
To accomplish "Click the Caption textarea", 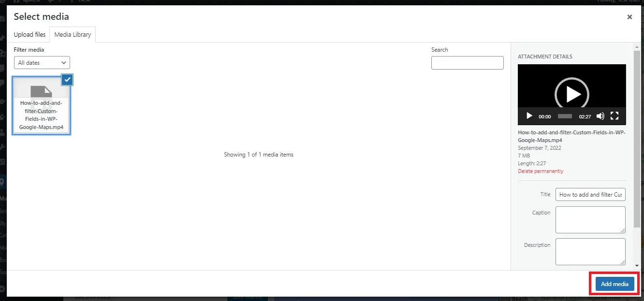I will [590, 220].
